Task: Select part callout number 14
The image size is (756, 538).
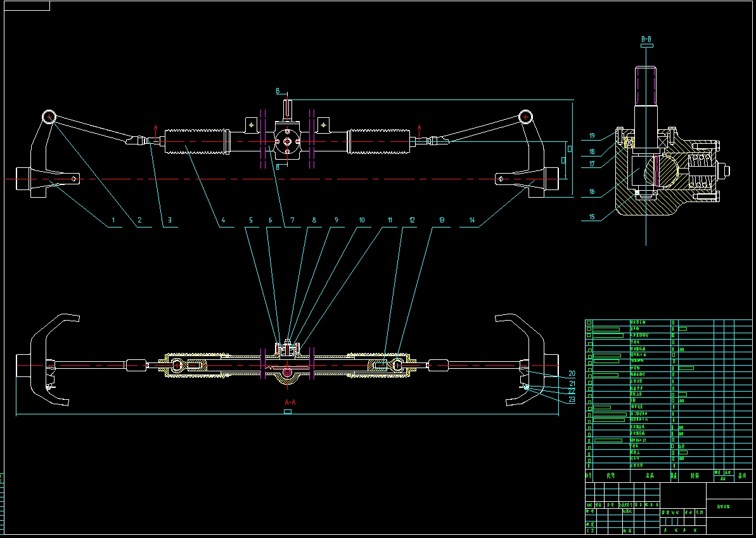Action: pyautogui.click(x=471, y=221)
